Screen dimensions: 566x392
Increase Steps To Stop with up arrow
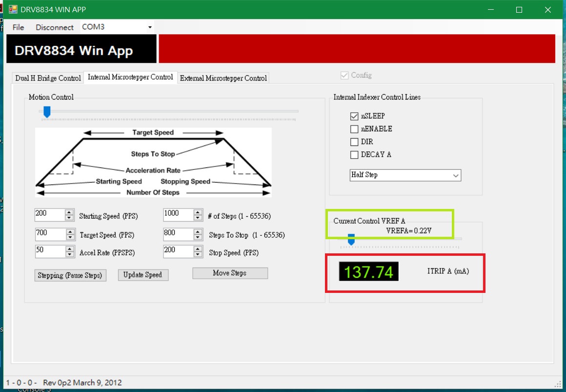coord(198,231)
